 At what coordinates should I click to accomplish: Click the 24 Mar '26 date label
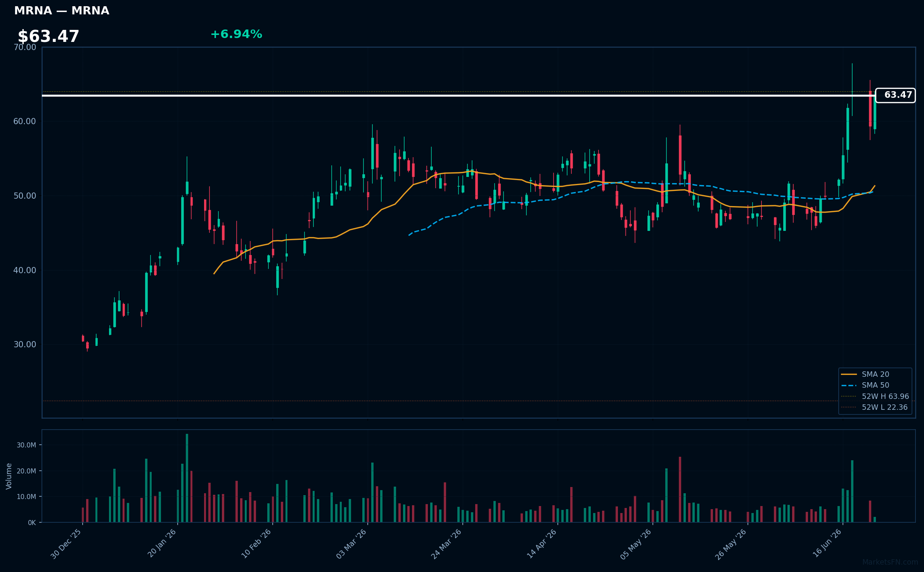coord(446,544)
